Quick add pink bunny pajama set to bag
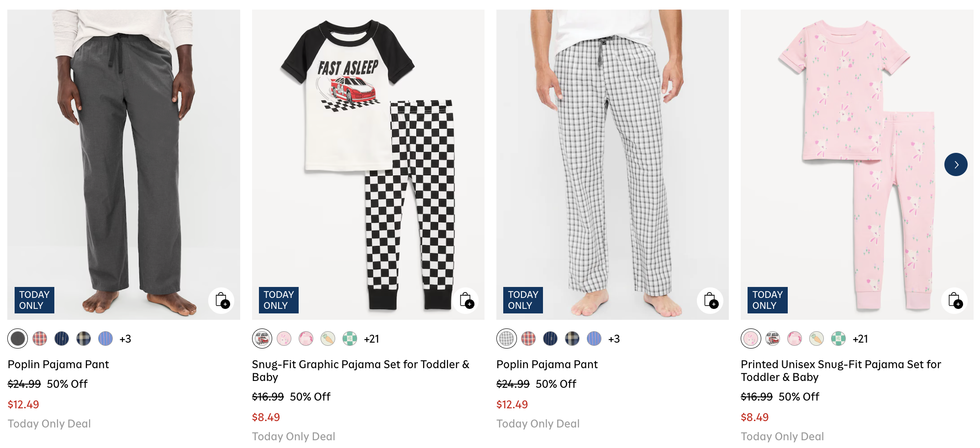The height and width of the screenshot is (448, 980). pyautogui.click(x=954, y=300)
